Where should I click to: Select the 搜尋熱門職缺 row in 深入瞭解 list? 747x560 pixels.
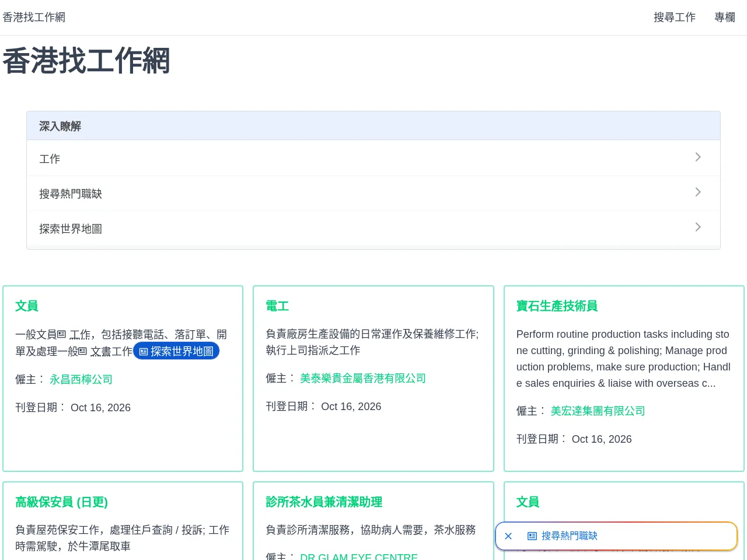(x=373, y=193)
